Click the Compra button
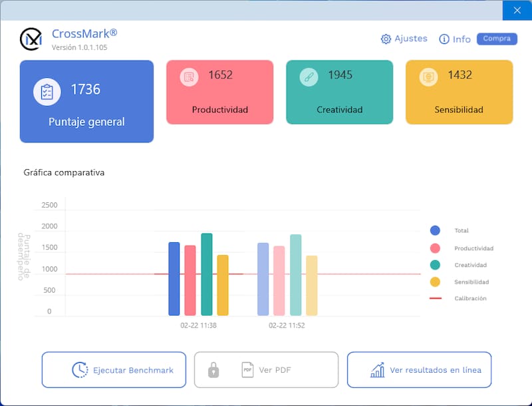 pos(497,39)
